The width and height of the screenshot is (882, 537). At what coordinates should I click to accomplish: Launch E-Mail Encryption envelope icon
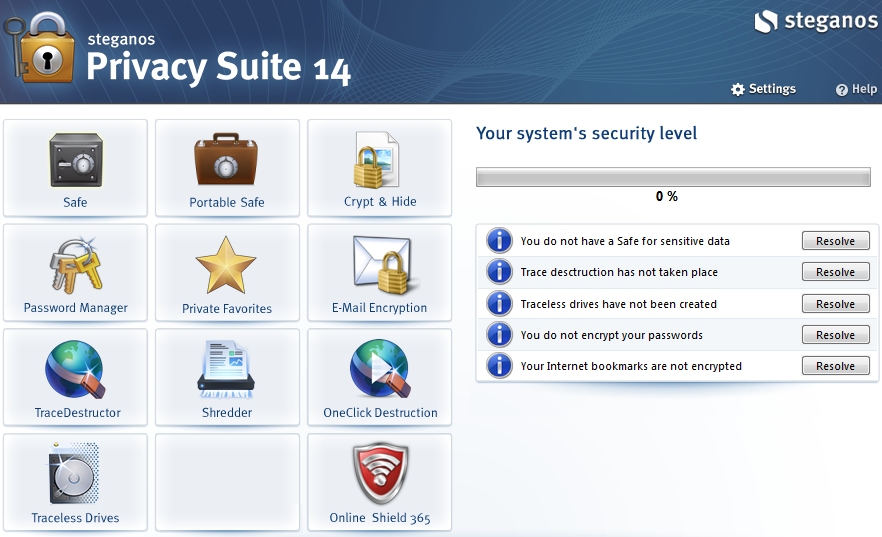[384, 265]
